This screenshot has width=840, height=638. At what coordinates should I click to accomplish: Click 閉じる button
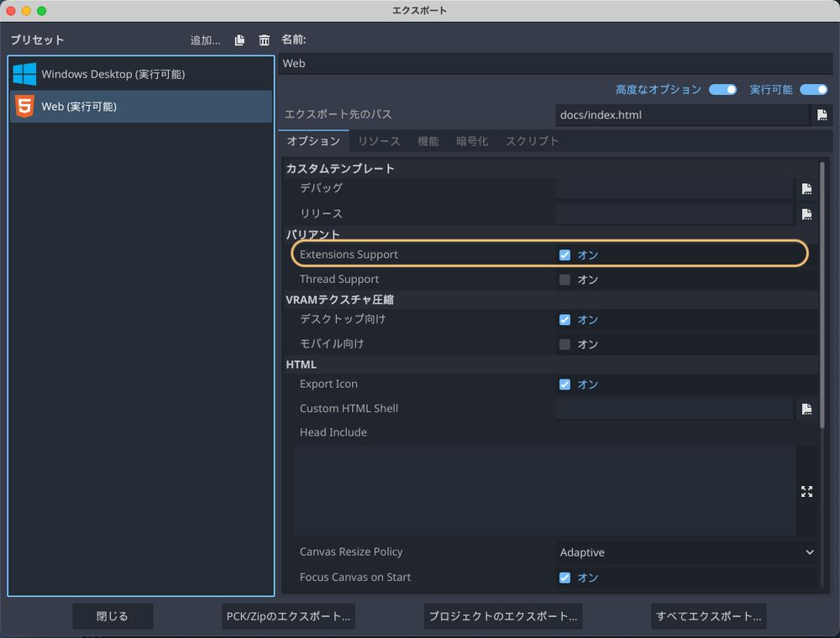click(113, 616)
